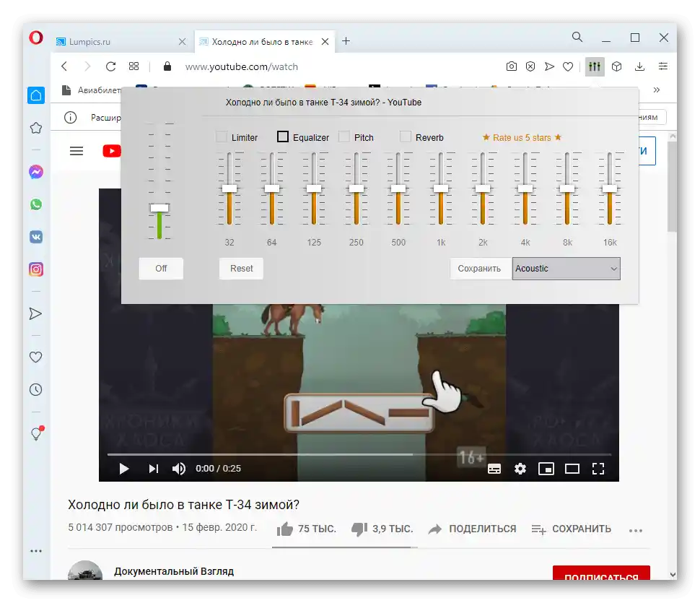The image size is (700, 603).
Task: Open Документальный Взгляд channel name
Action: (x=174, y=571)
